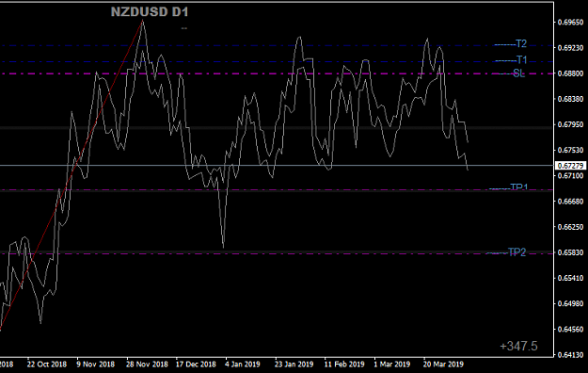This screenshot has height=373, width=588.
Task: Select the TP1 take profit label
Action: point(519,187)
